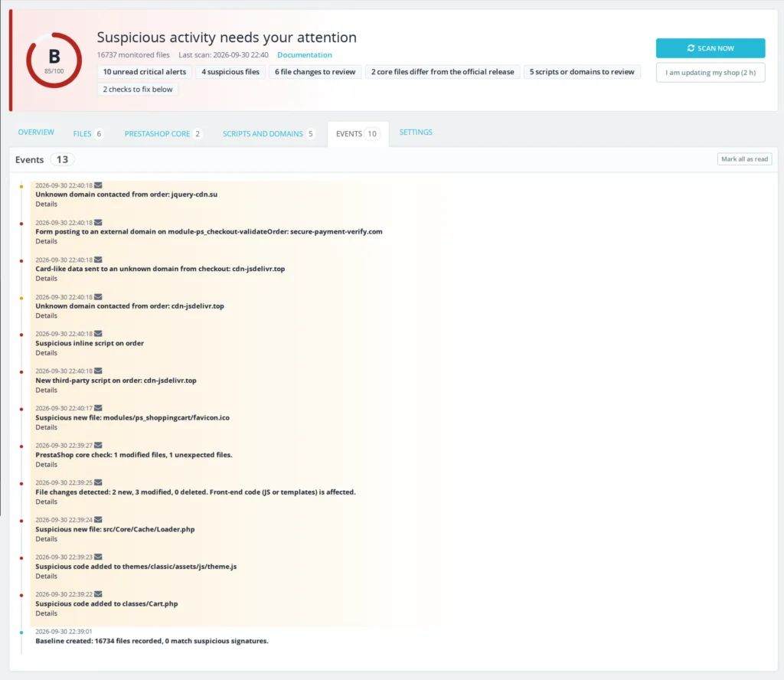Expand Details for jquery-cdn.su unknown domain event
This screenshot has height=680, width=784.
tap(47, 204)
